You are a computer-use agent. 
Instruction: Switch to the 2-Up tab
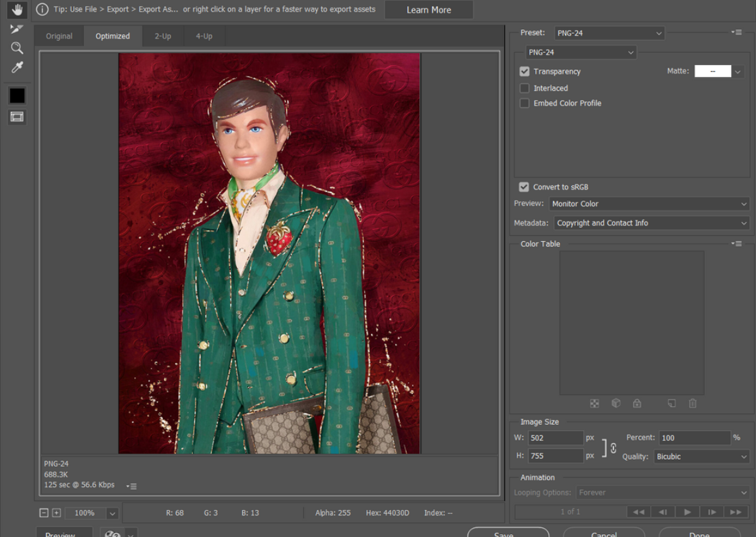(162, 36)
